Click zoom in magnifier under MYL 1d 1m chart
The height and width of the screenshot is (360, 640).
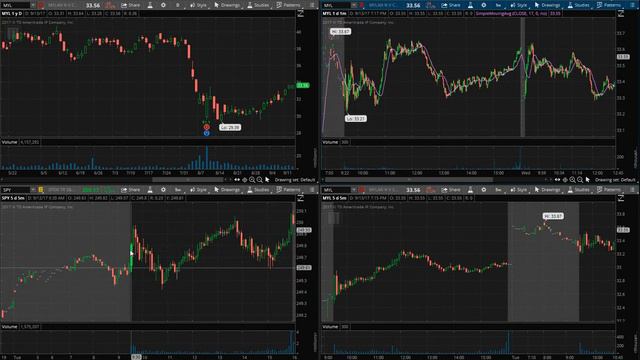click(x=572, y=180)
